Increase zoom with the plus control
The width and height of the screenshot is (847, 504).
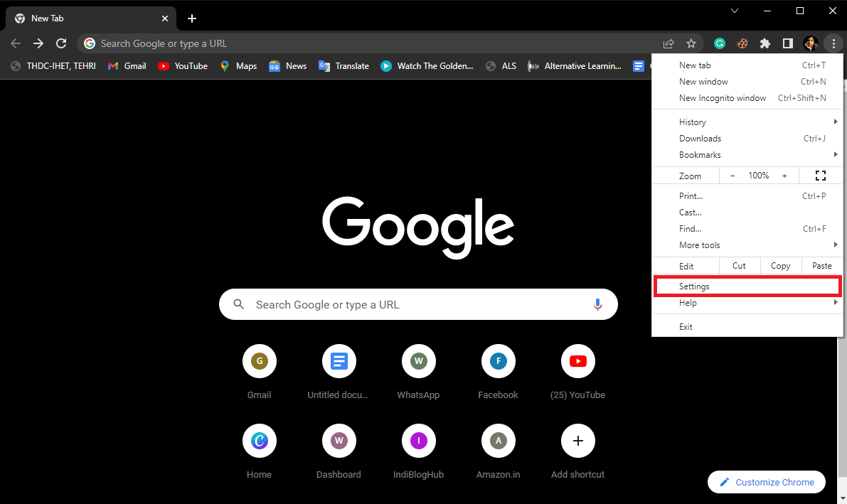pyautogui.click(x=784, y=175)
